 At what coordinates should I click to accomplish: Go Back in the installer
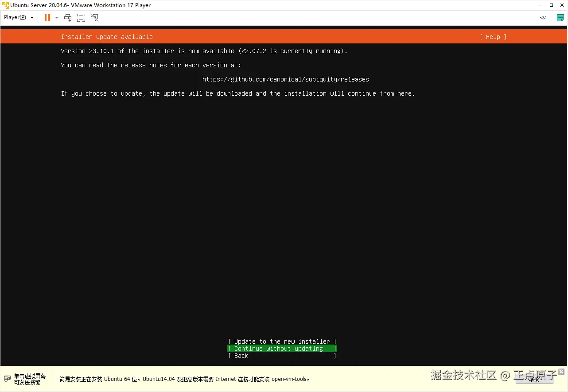tap(282, 356)
